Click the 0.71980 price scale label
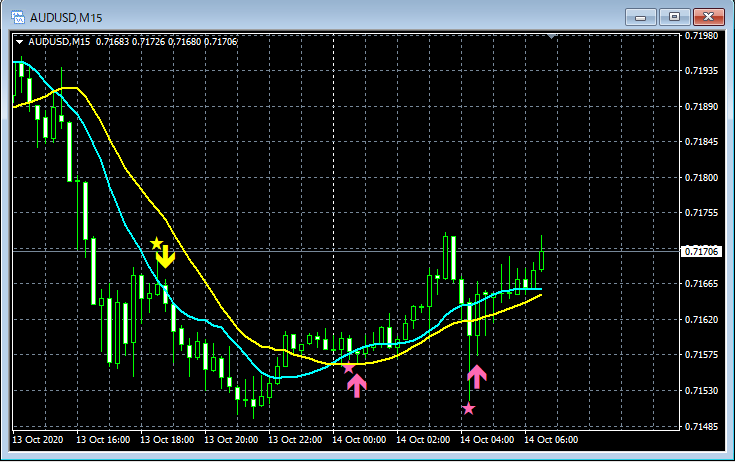 point(701,36)
